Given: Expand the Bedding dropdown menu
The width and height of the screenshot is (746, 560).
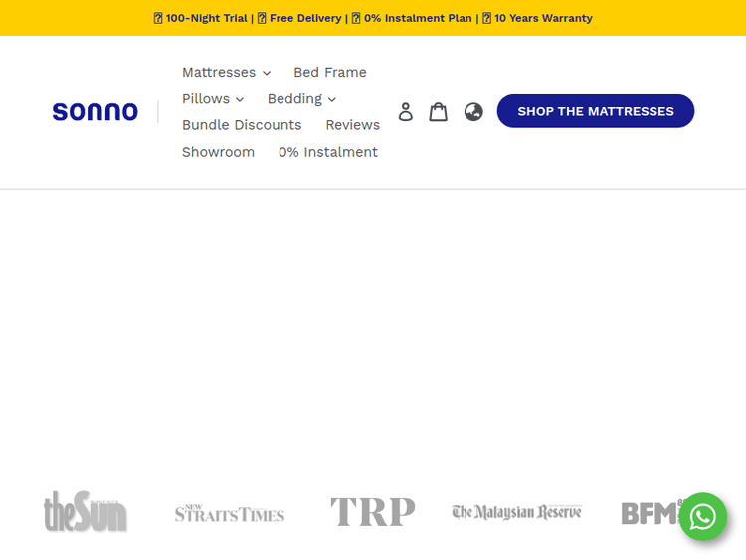Looking at the screenshot, I should click(x=301, y=99).
